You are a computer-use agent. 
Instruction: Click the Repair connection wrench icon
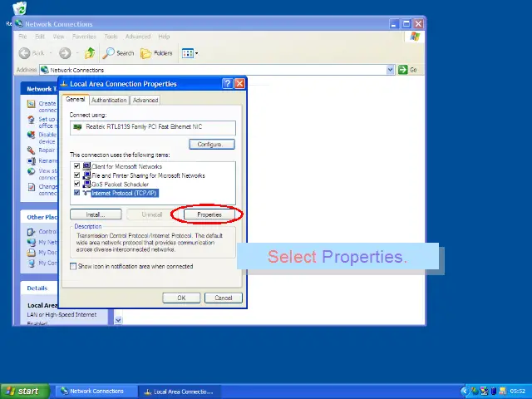coord(31,150)
